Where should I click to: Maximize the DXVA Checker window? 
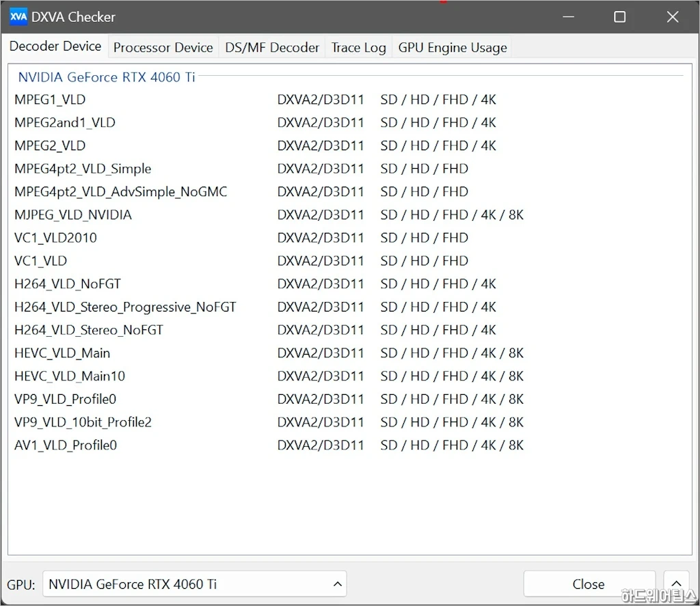click(x=619, y=17)
